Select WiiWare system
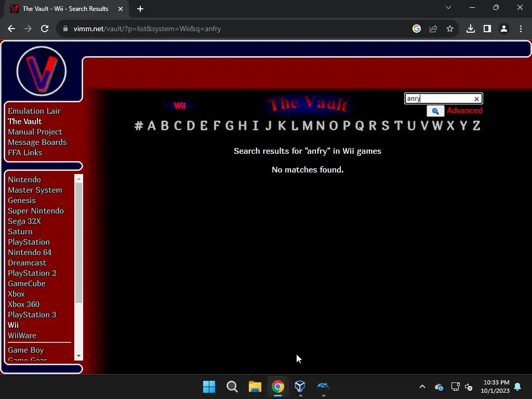The width and height of the screenshot is (532, 399). 22,336
